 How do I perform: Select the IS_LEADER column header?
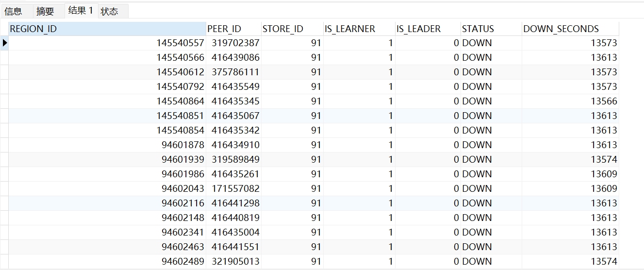pyautogui.click(x=427, y=29)
